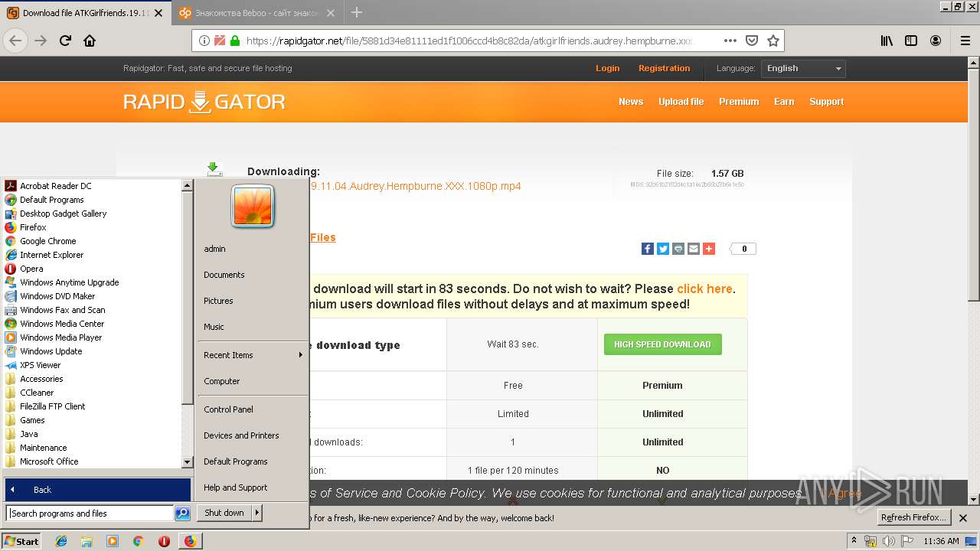Expand the Accessories folder

41,379
